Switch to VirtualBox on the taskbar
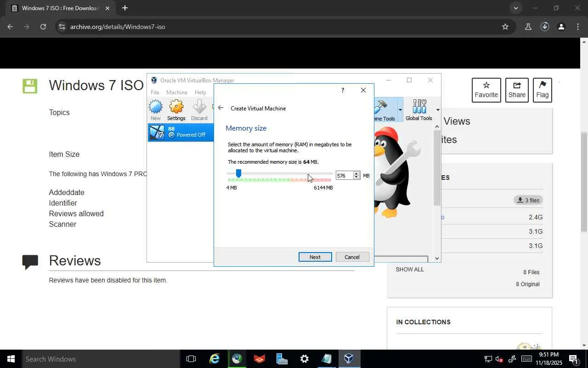Viewport: 588px width, 368px height. pos(349,359)
